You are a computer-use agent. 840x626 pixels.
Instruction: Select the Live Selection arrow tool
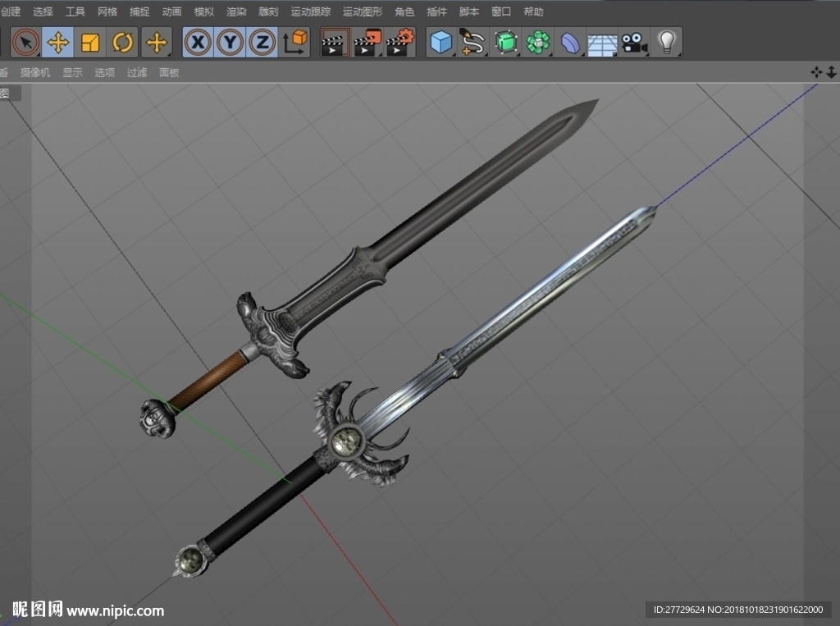coord(25,43)
